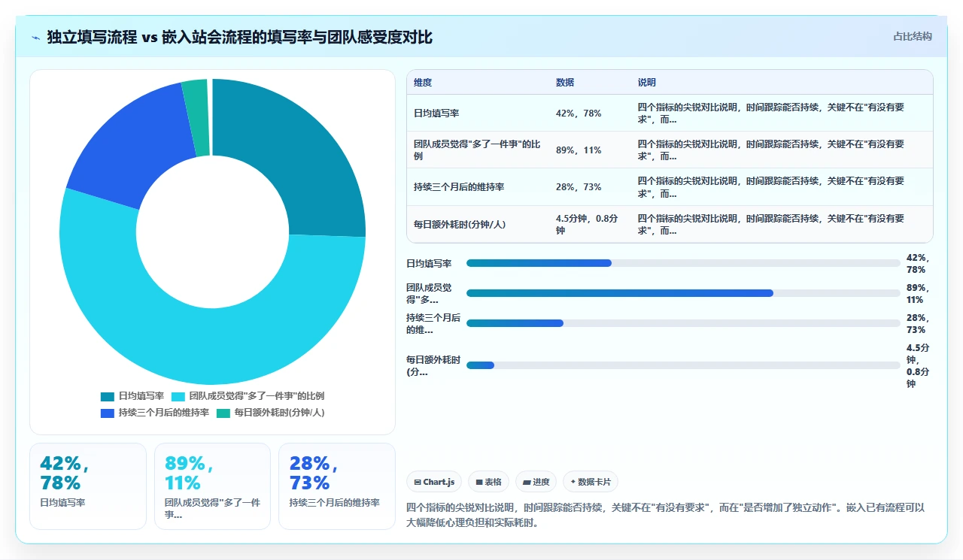Click the 维度 column header
This screenshot has height=560, width=963.
pos(423,83)
